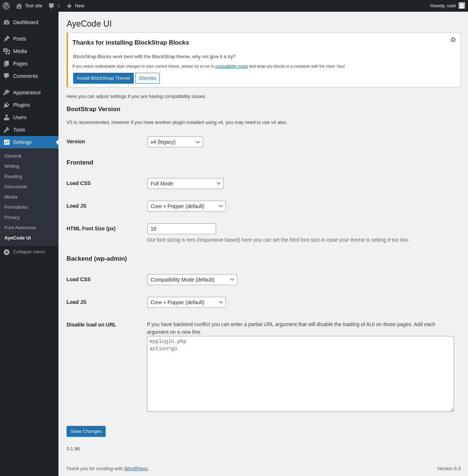Open the Plugins menu

(29, 105)
